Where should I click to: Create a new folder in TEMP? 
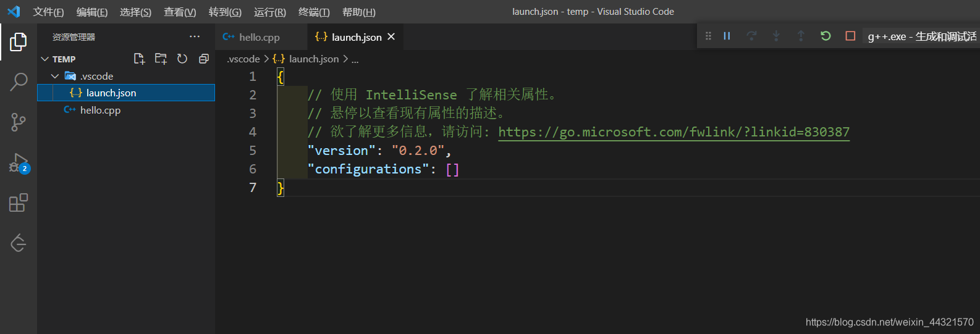pyautogui.click(x=161, y=59)
